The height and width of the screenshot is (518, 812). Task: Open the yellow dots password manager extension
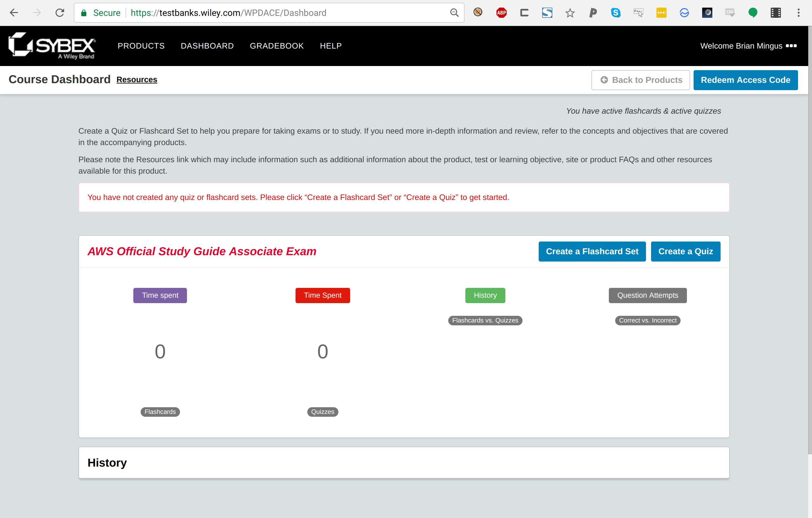(661, 13)
